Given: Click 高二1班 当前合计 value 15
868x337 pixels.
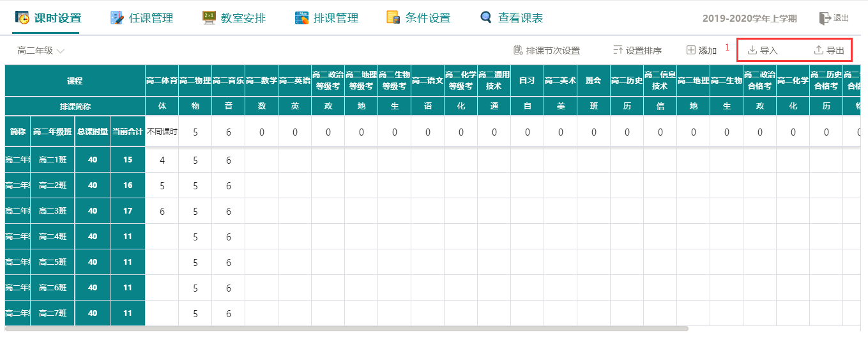Looking at the screenshot, I should point(128,160).
